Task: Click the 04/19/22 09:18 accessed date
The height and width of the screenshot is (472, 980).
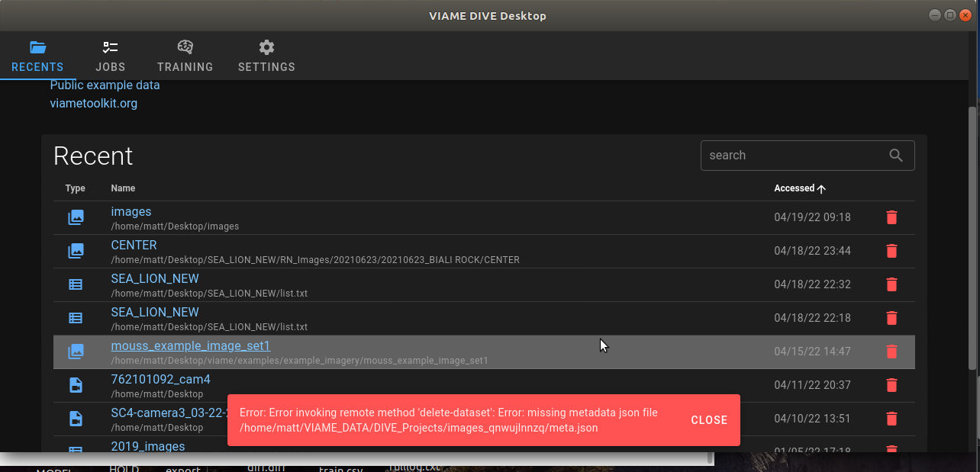Action: 812,217
